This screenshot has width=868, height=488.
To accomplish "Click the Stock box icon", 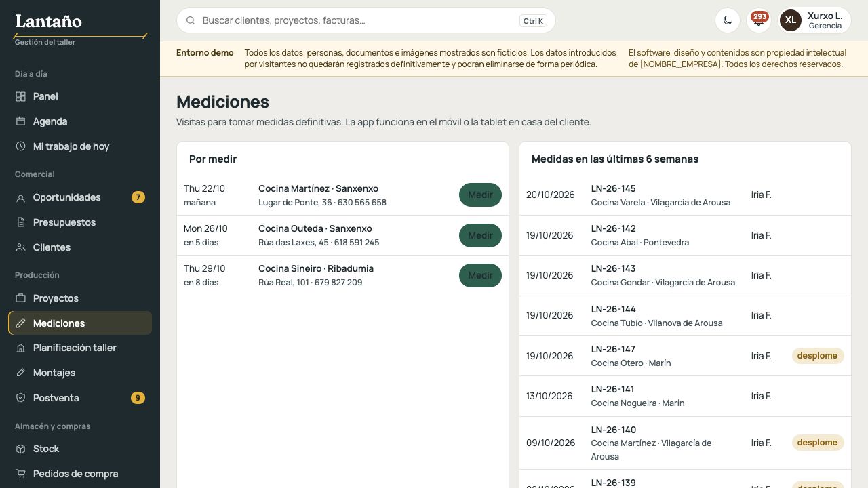I will [20, 449].
